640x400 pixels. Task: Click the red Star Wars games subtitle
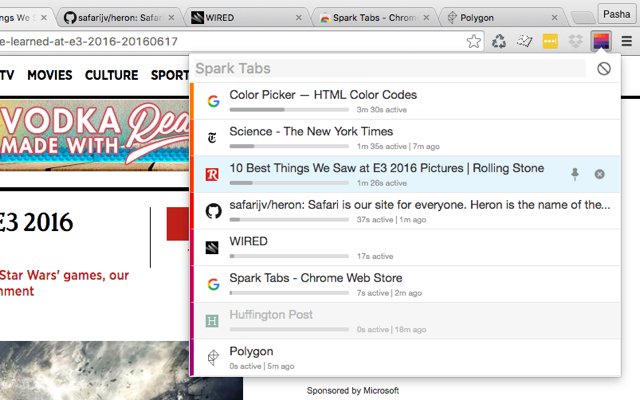pyautogui.click(x=64, y=283)
